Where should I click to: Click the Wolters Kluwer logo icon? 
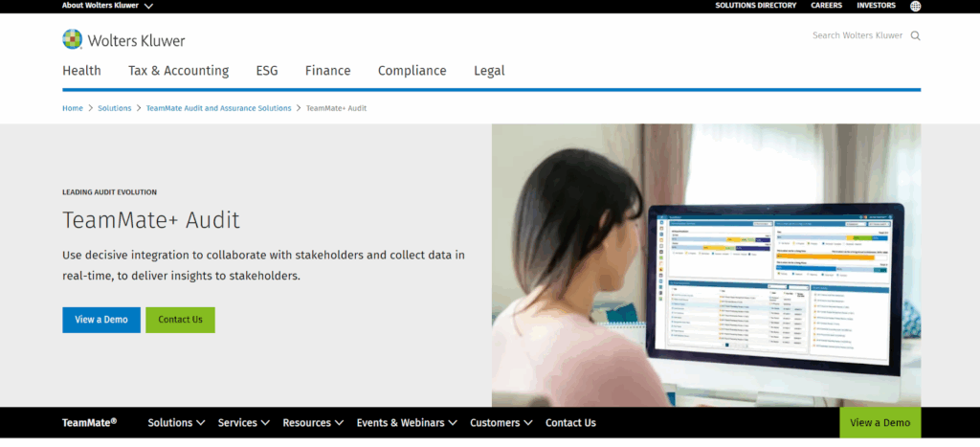[x=72, y=39]
